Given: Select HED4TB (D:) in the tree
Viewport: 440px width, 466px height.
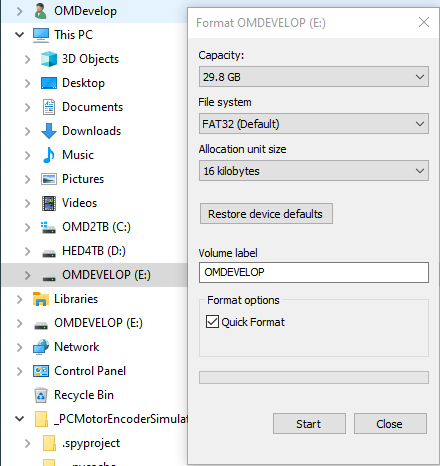Looking at the screenshot, I should tap(94, 251).
